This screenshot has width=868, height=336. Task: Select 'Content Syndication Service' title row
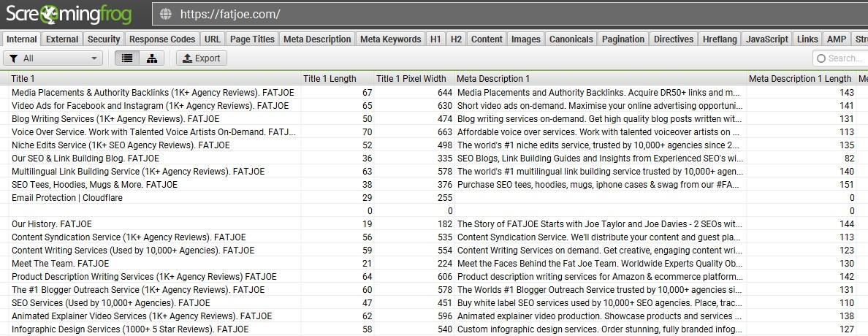tap(129, 237)
